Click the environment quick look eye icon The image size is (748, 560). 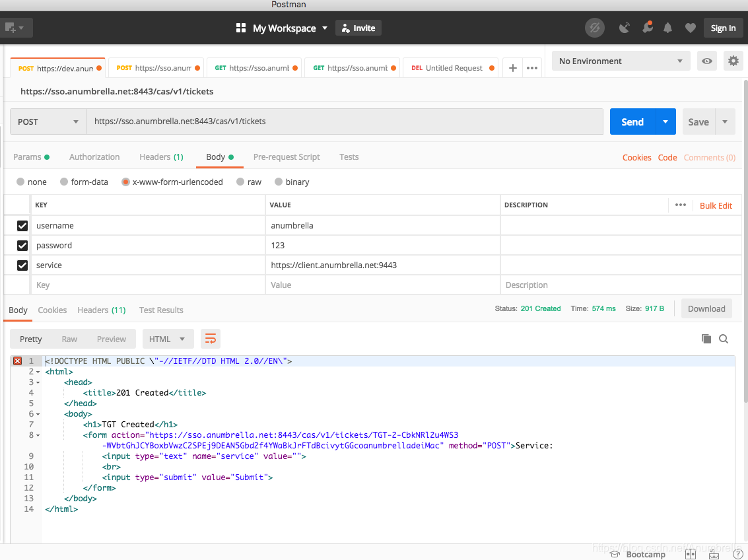tap(707, 61)
